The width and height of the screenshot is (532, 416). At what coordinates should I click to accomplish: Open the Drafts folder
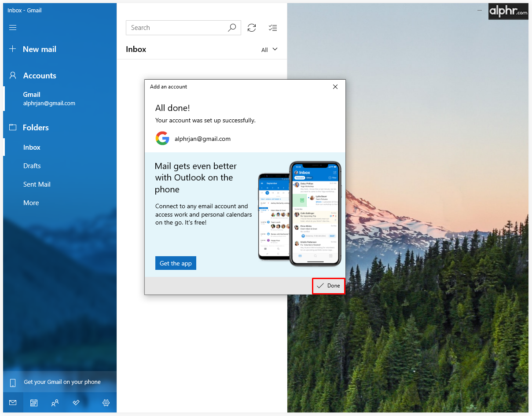click(x=32, y=166)
